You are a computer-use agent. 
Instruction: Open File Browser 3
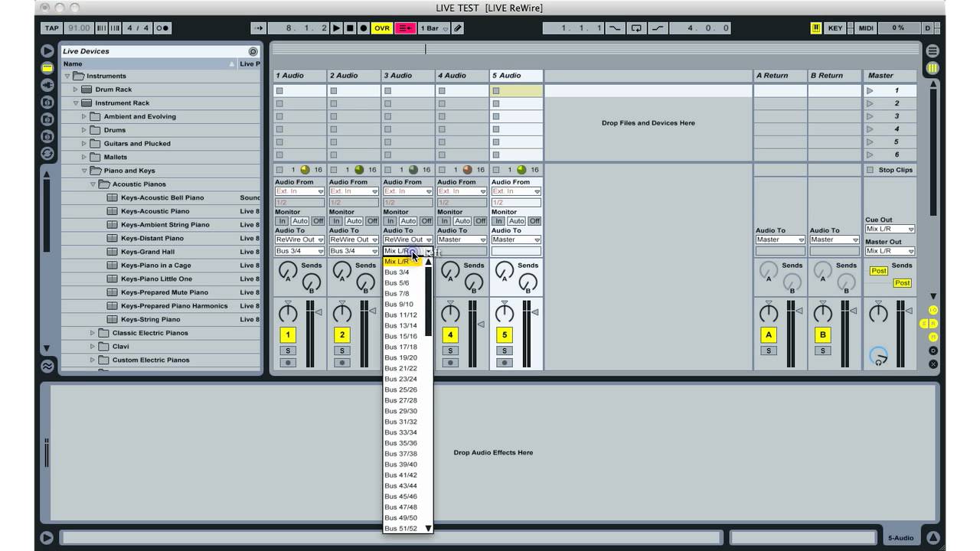coord(47,136)
